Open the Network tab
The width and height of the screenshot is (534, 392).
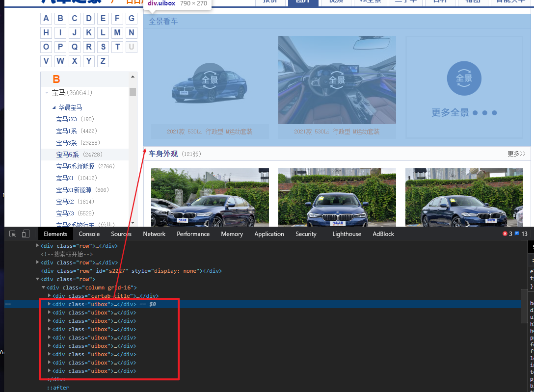pyautogui.click(x=154, y=234)
